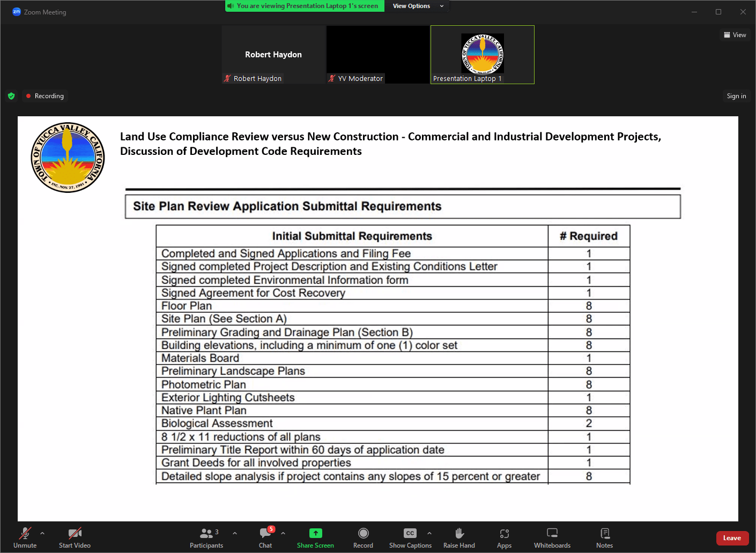The image size is (756, 553).
Task: Click the screen viewing notification banner
Action: point(305,6)
